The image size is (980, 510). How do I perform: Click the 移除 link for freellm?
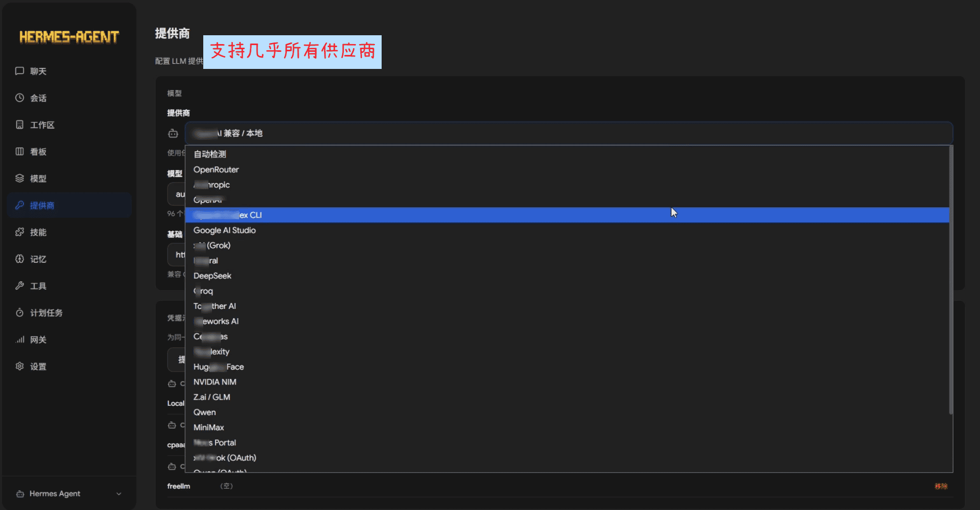pos(941,486)
